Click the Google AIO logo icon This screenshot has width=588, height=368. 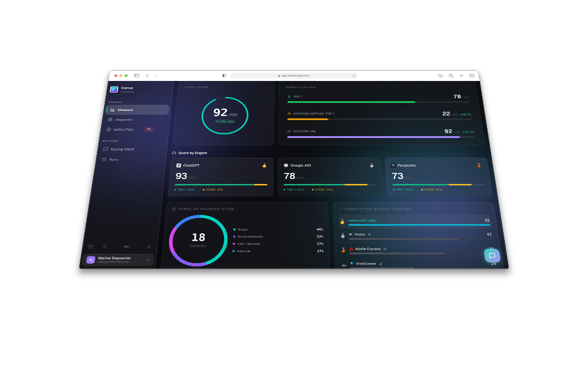(286, 165)
